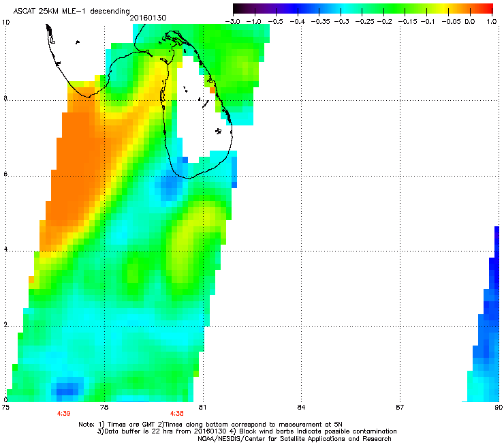Click the -0.25 label on color scale
This screenshot has width=504, height=443.
coord(364,22)
